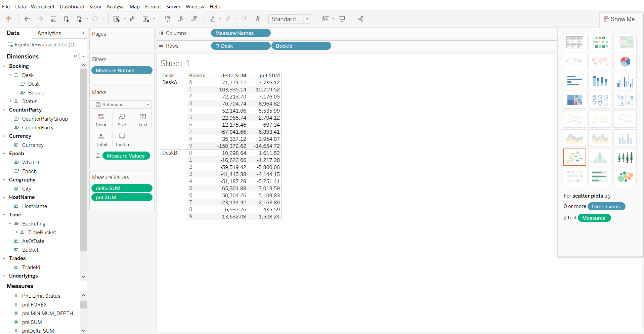This screenshot has width=644, height=334.
Task: Choose the pie chart from Show Me
Action: 625,61
